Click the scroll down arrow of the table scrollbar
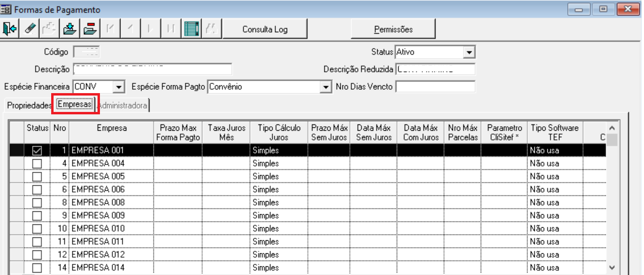The width and height of the screenshot is (644, 275). coord(612,267)
